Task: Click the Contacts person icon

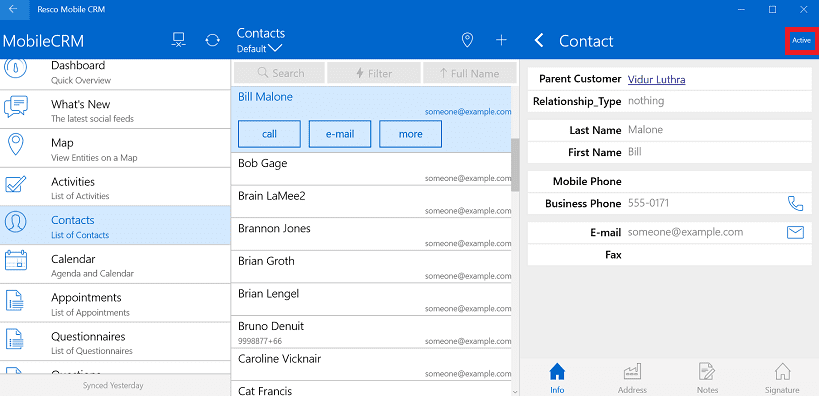Action: tap(16, 223)
